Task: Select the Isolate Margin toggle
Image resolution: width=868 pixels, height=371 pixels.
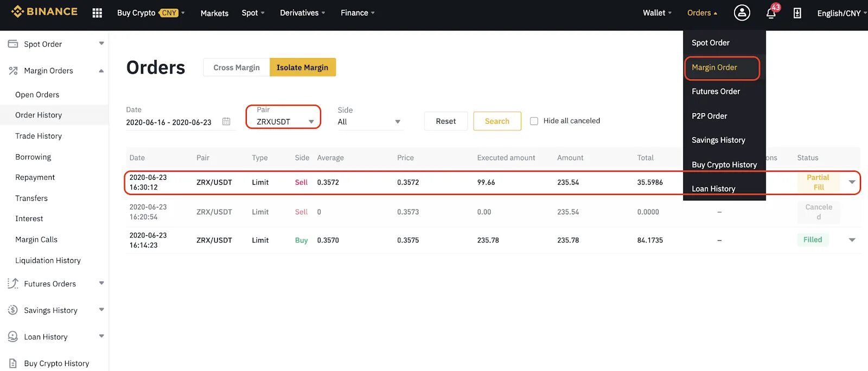Action: pos(302,67)
